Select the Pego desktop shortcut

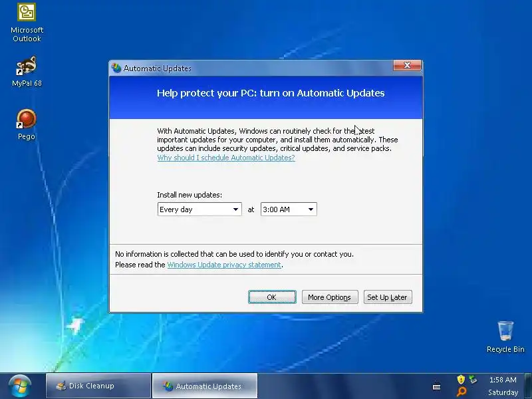(27, 124)
